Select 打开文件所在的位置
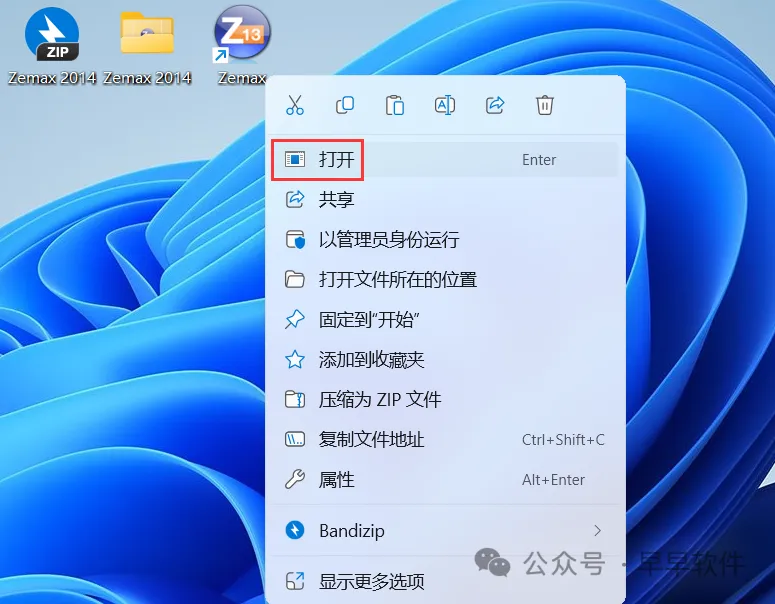This screenshot has width=775, height=604. [445, 280]
